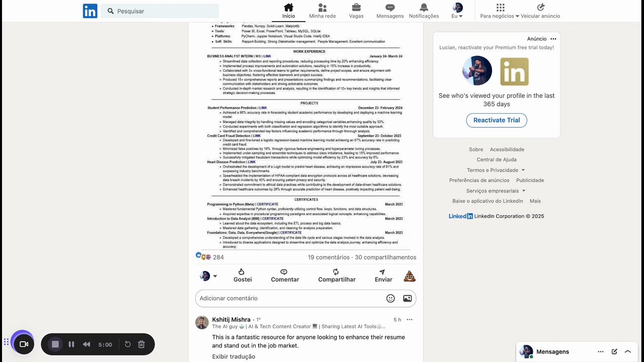The image size is (644, 362).
Task: Click the poop emoji reaction icon
Action: point(410,276)
